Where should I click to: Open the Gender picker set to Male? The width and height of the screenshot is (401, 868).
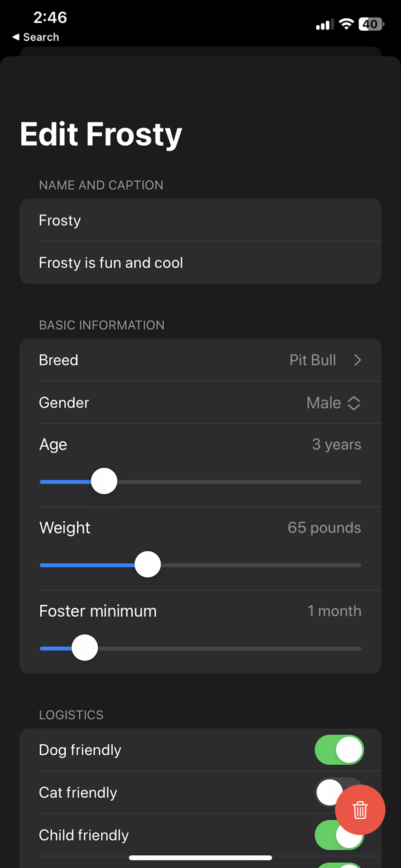pos(324,403)
